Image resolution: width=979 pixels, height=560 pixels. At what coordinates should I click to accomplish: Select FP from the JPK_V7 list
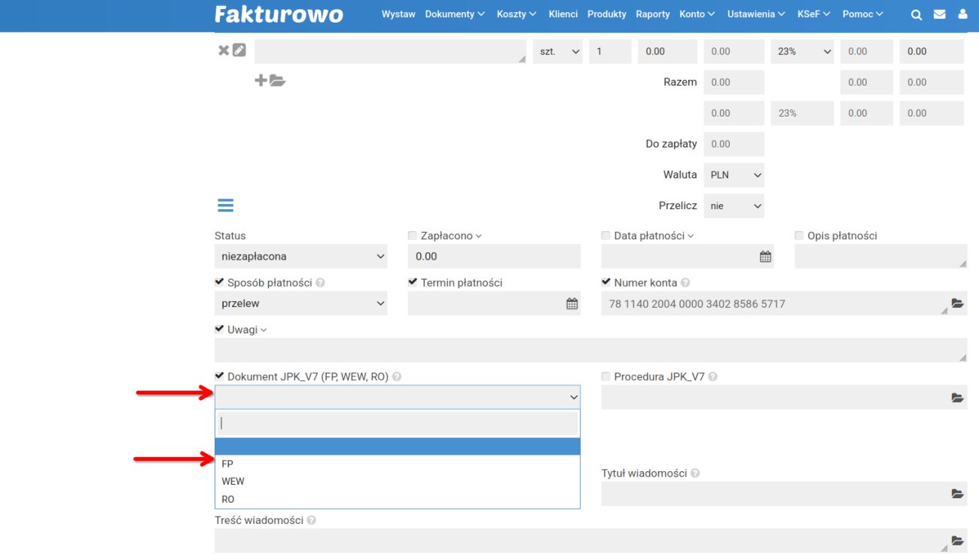227,464
